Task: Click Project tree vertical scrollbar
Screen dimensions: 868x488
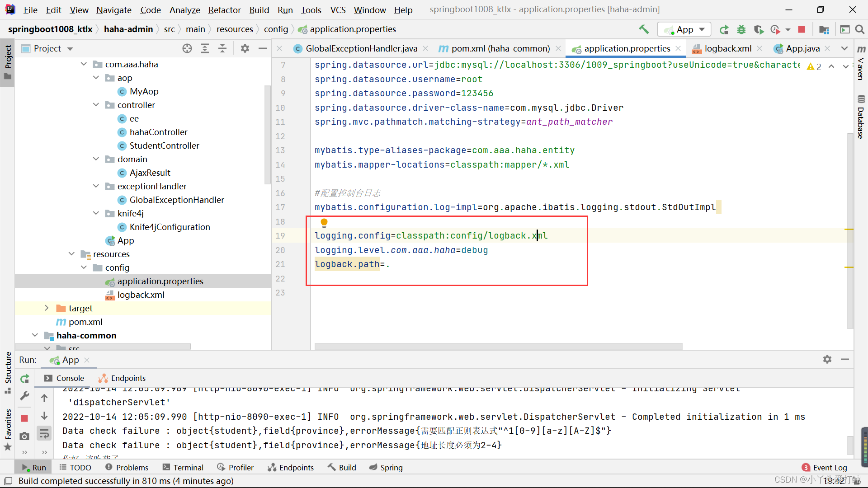Action: pyautogui.click(x=267, y=136)
